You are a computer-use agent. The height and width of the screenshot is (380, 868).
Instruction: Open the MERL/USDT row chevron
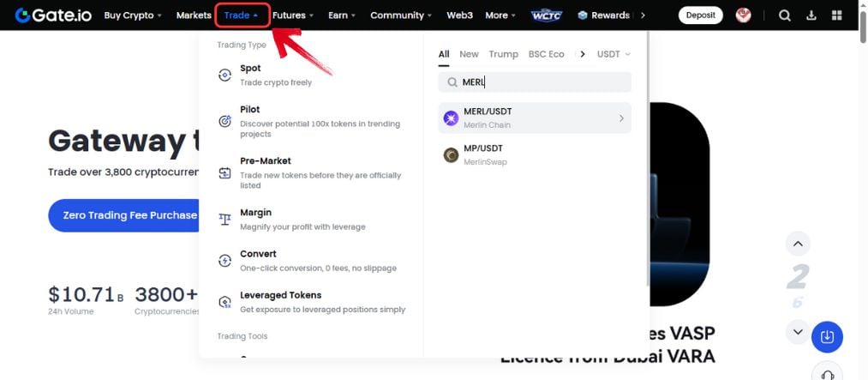pyautogui.click(x=621, y=118)
